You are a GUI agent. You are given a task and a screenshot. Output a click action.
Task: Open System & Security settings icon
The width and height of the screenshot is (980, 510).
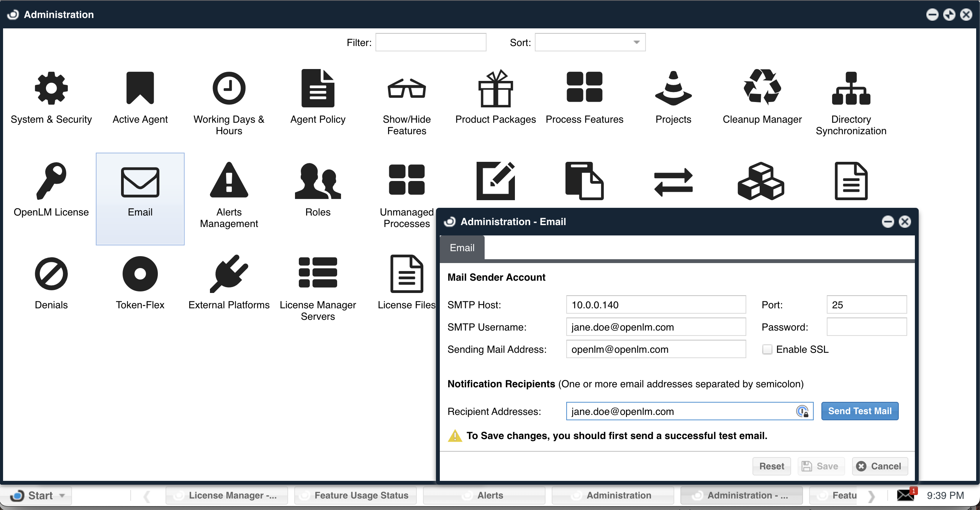coord(51,88)
